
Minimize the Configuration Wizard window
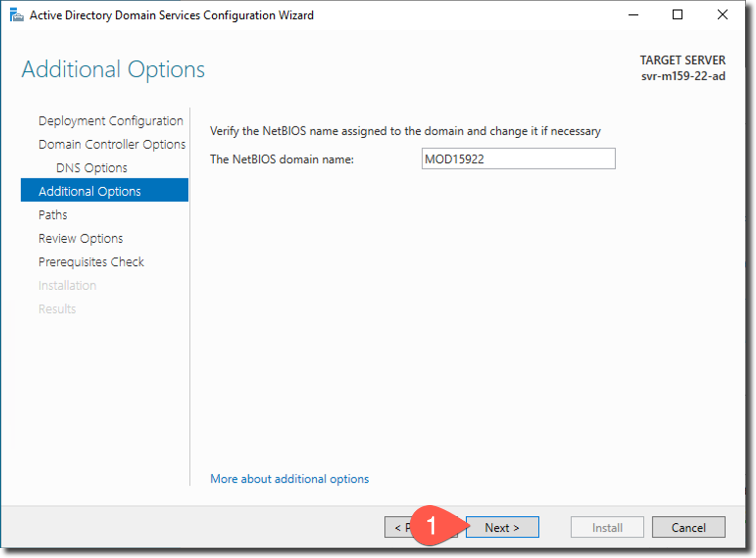633,15
